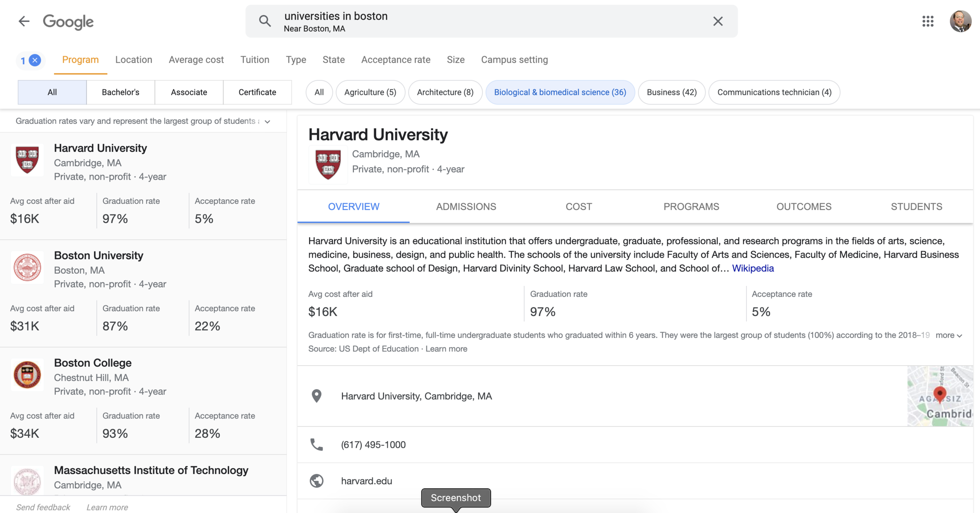Click the search magnifier icon
The image size is (980, 513).
(265, 21)
